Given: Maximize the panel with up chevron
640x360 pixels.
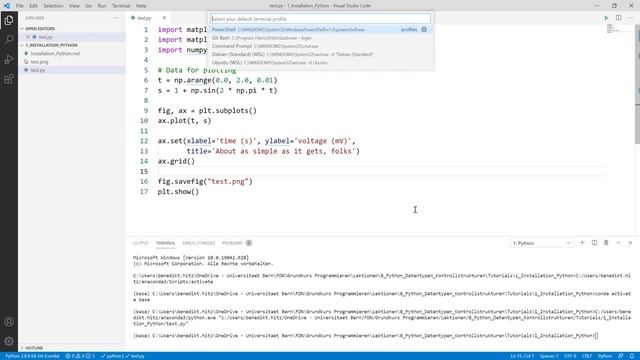Looking at the screenshot, I should click(x=618, y=243).
